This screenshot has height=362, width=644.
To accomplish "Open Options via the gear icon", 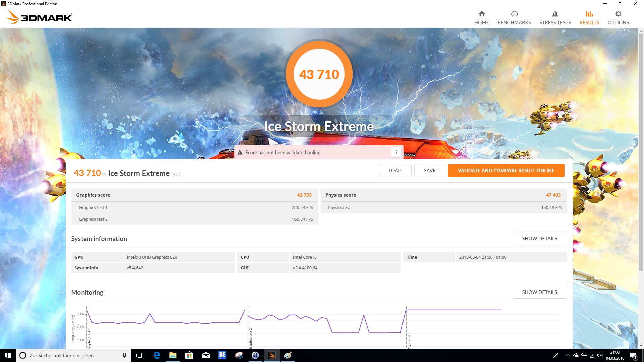I will click(x=618, y=14).
